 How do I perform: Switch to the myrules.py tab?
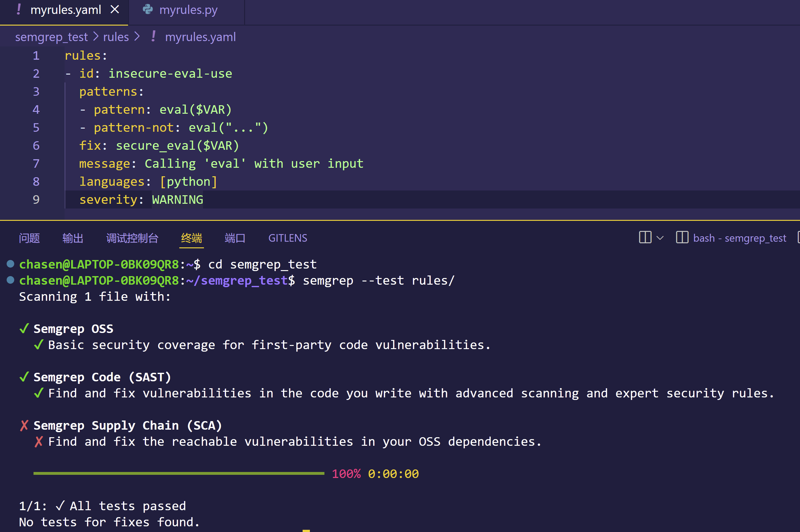coord(188,10)
